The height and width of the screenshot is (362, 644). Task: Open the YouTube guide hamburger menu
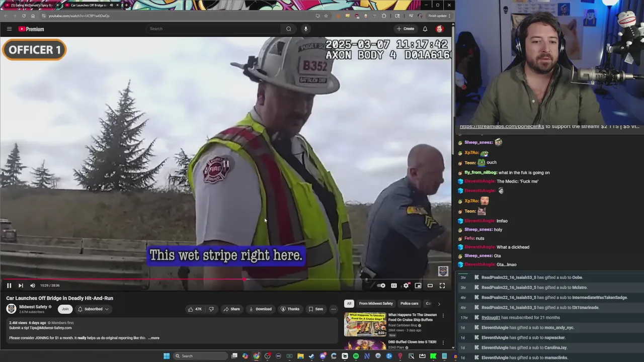tap(9, 29)
